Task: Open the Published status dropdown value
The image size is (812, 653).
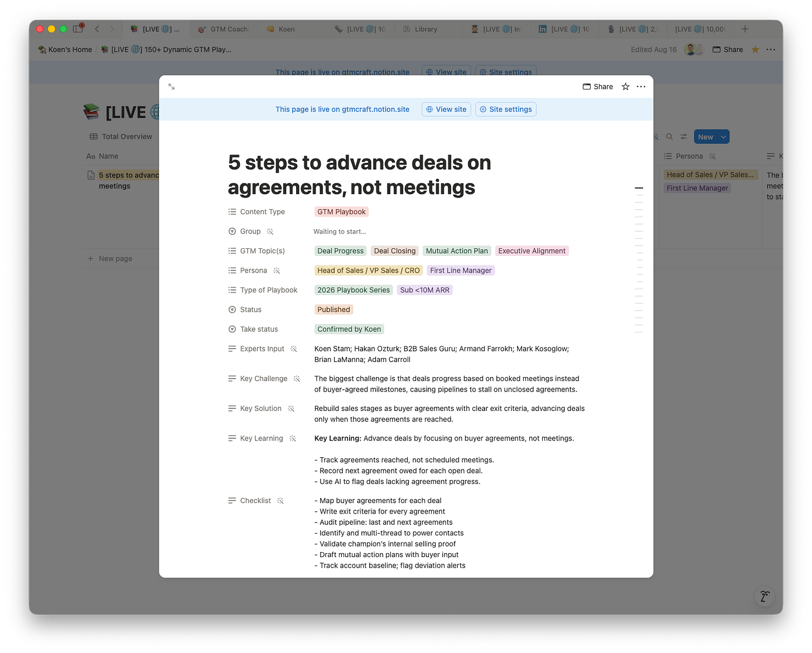Action: click(x=333, y=309)
